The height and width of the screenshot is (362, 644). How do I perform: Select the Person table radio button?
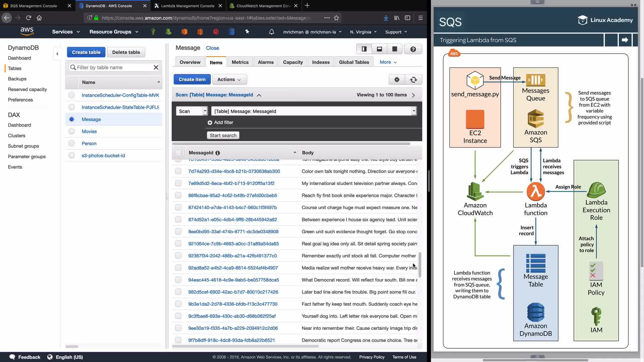(71, 143)
